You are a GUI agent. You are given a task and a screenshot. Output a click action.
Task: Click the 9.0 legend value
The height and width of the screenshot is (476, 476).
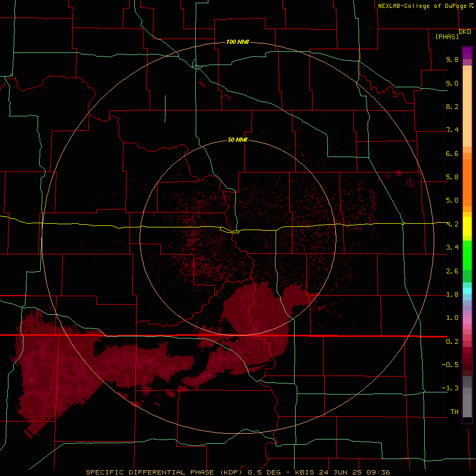(452, 83)
